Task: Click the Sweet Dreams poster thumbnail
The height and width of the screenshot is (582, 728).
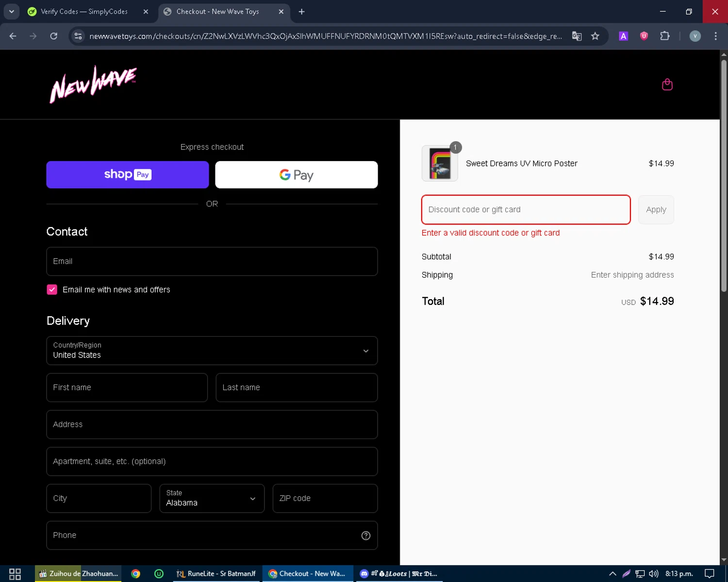Action: 440,163
